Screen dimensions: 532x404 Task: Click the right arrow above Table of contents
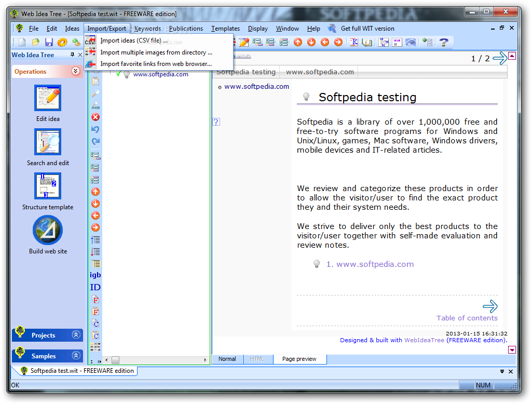(x=490, y=306)
